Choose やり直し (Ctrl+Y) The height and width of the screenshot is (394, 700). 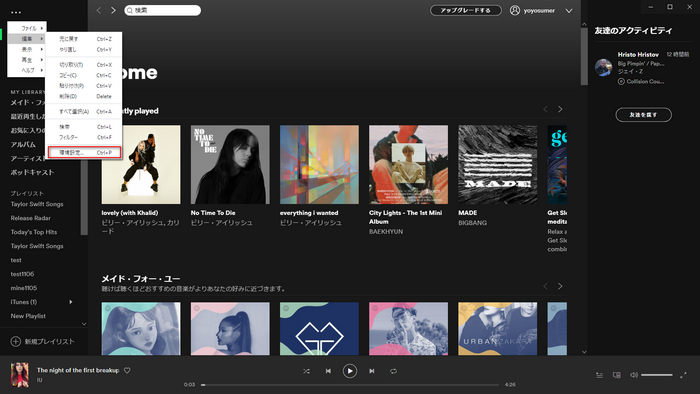coord(84,50)
